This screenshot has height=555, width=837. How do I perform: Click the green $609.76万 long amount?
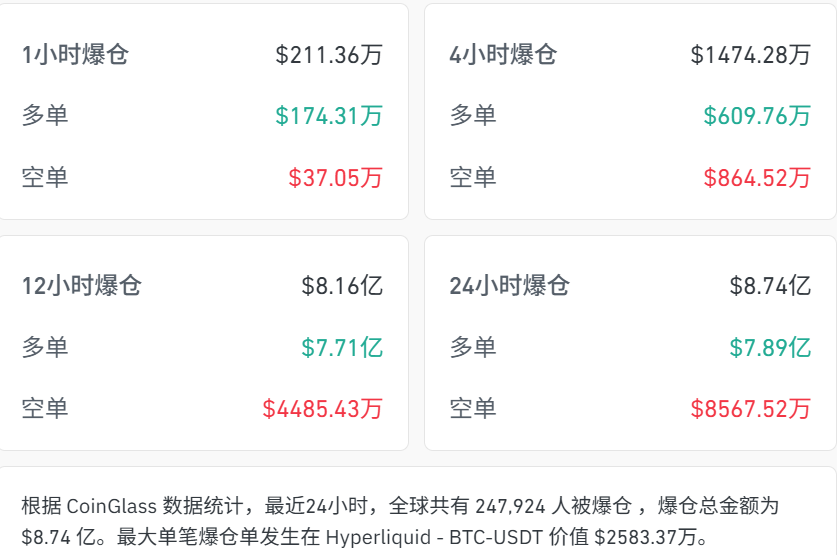757,116
